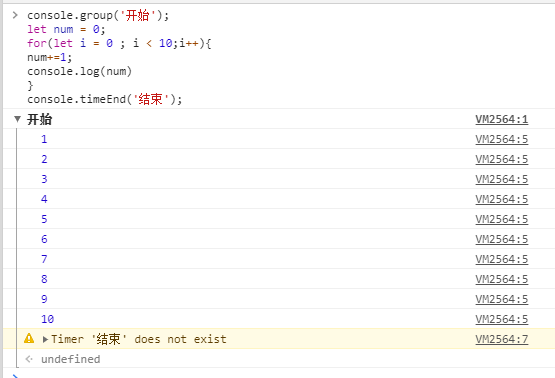The image size is (555, 378).
Task: Click the let num = 0 line
Action: pyautogui.click(x=66, y=29)
